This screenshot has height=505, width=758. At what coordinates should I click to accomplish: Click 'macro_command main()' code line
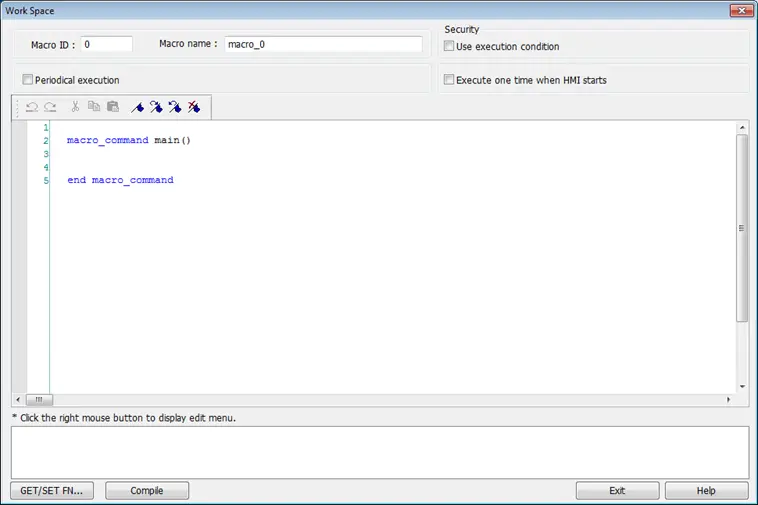pyautogui.click(x=129, y=140)
